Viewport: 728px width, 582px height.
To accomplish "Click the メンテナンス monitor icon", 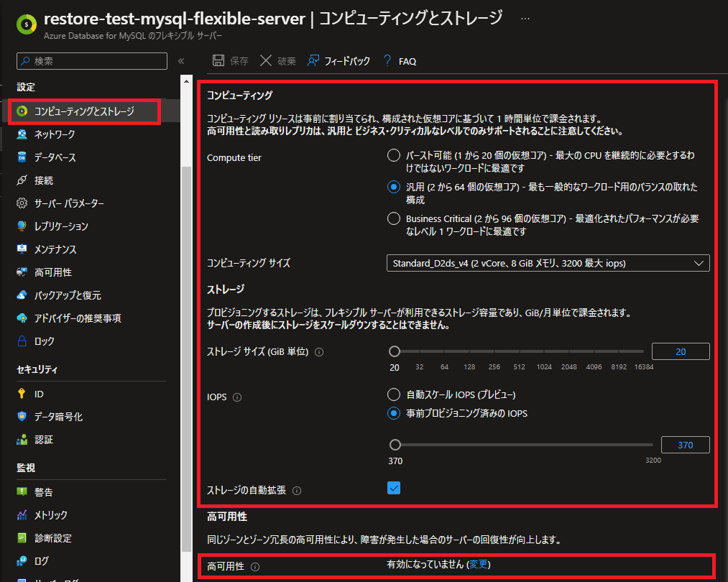I will coord(22,249).
